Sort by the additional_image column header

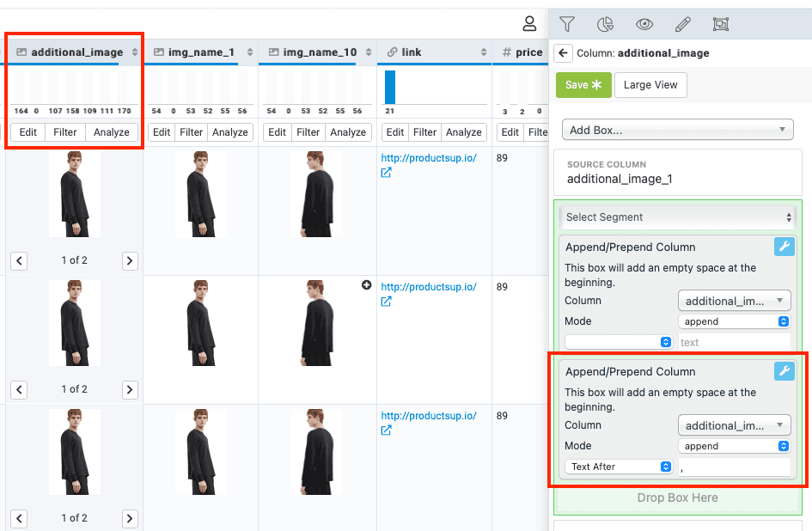point(134,52)
